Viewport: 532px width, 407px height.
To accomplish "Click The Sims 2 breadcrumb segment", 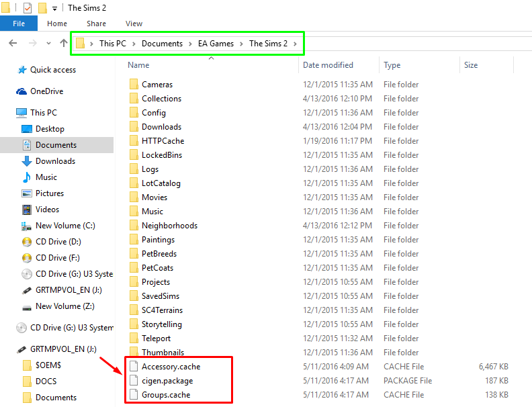I will 268,44.
